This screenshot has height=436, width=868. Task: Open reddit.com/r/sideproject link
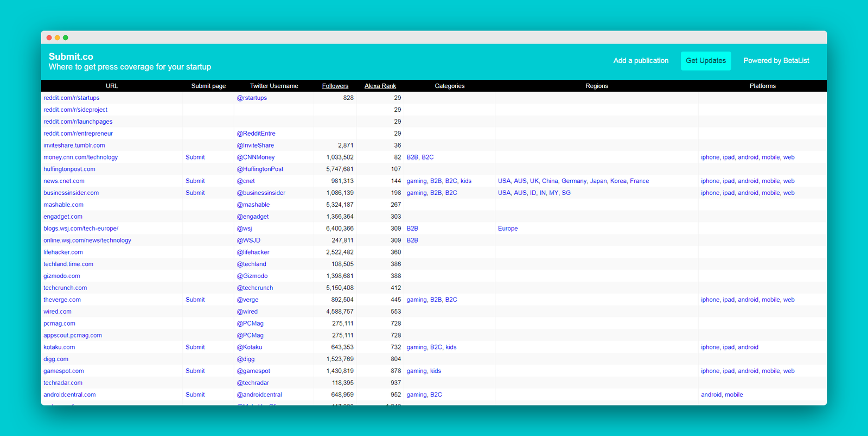click(75, 110)
